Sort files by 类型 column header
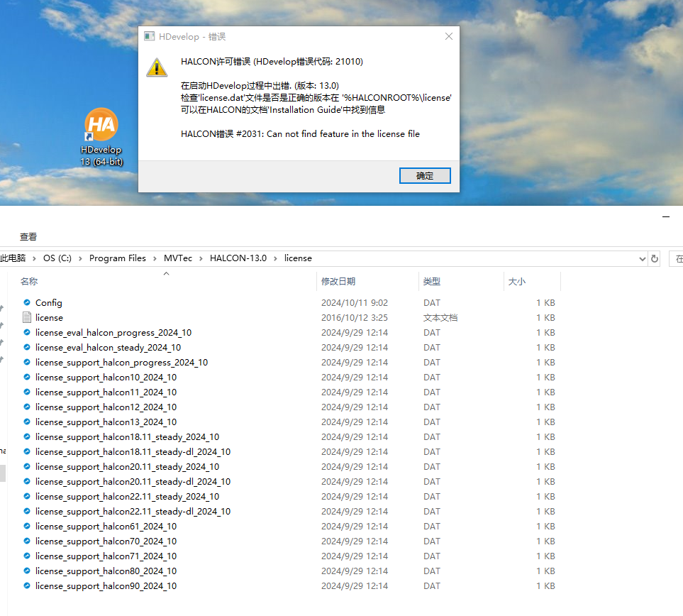This screenshot has height=616, width=683. [x=432, y=282]
